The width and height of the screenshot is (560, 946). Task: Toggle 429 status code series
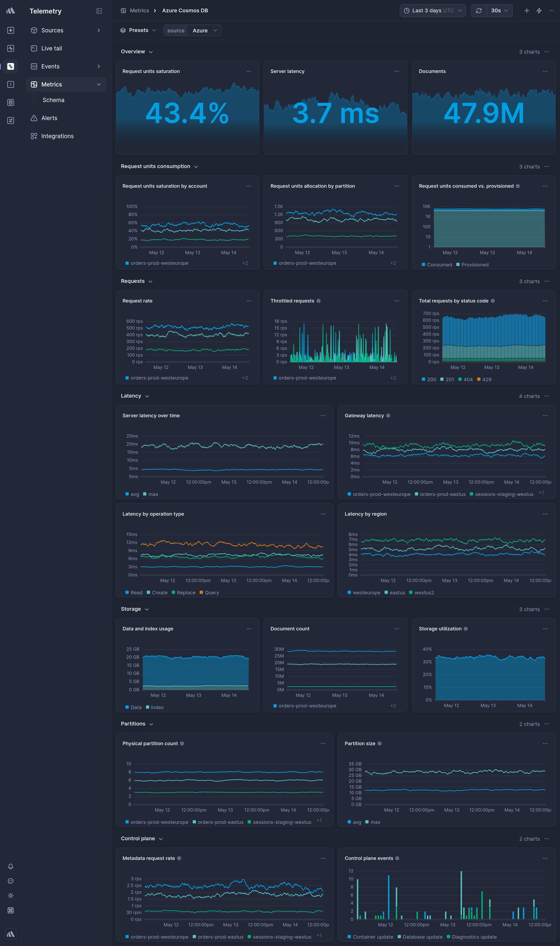484,380
